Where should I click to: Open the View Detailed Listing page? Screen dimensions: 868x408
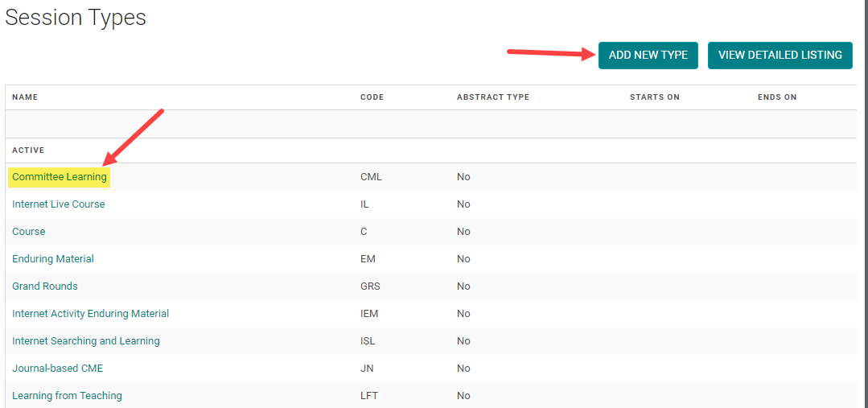(780, 56)
